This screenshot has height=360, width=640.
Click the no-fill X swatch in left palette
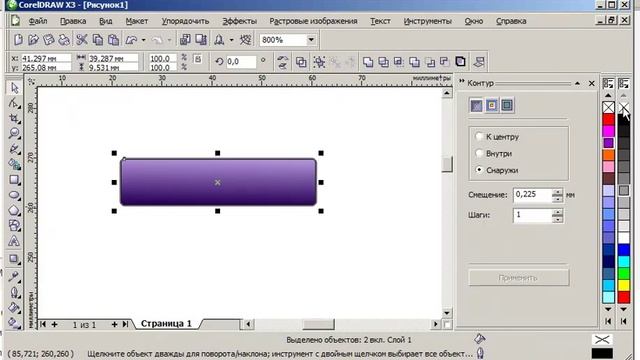pyautogui.click(x=608, y=107)
